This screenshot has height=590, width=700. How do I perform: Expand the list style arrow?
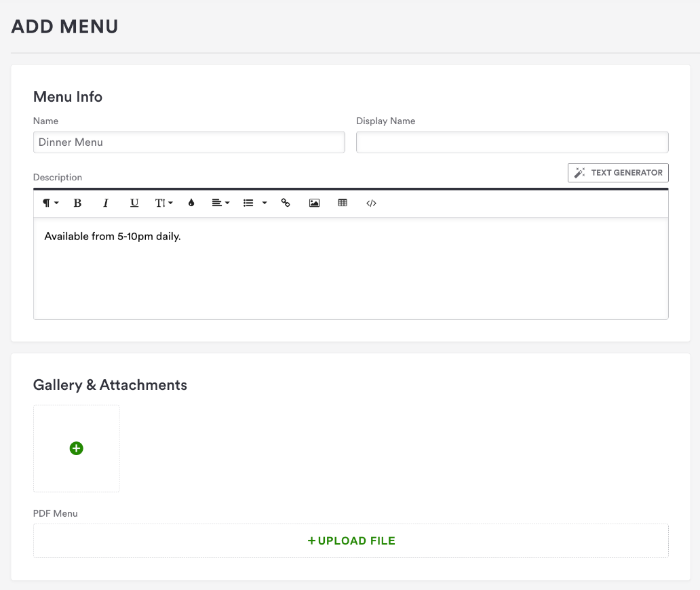(265, 203)
